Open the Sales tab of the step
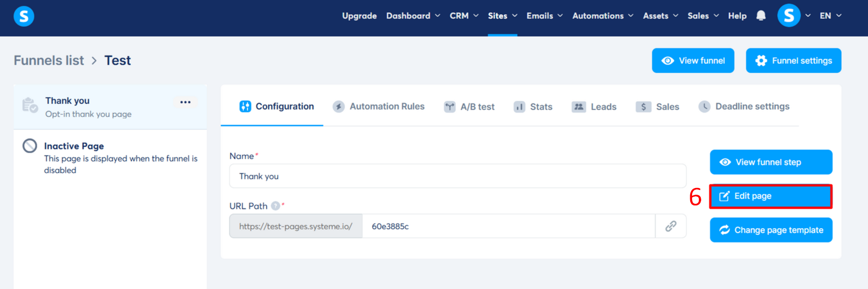The width and height of the screenshot is (868, 289). click(x=657, y=107)
